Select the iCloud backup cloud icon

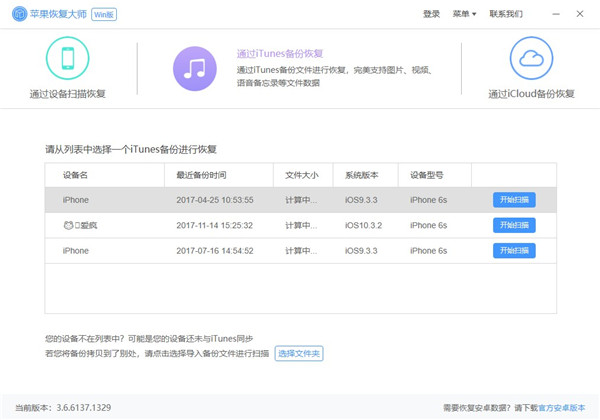(x=531, y=58)
